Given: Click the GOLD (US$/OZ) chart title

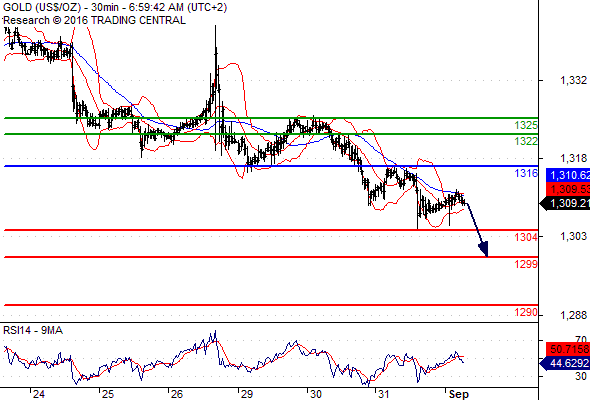Looking at the screenshot, I should [x=115, y=8].
